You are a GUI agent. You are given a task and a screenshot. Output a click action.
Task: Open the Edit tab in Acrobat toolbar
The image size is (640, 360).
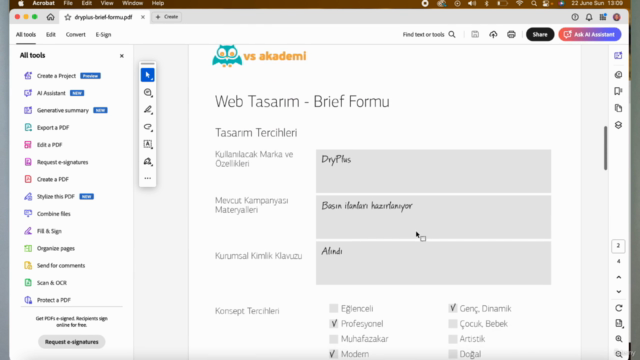coord(51,35)
